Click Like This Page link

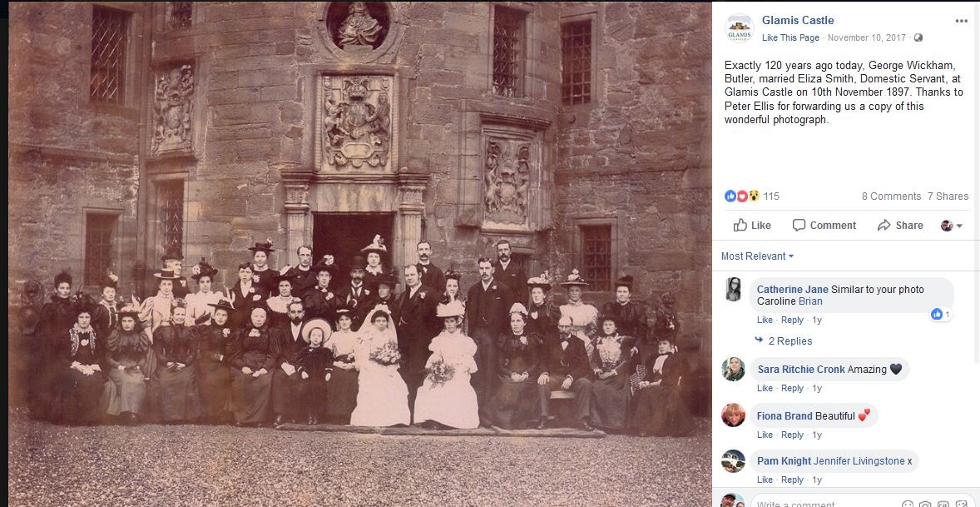790,37
